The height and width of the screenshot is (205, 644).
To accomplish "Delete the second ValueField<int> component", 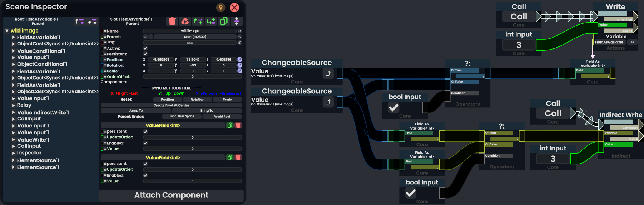I will (x=238, y=158).
